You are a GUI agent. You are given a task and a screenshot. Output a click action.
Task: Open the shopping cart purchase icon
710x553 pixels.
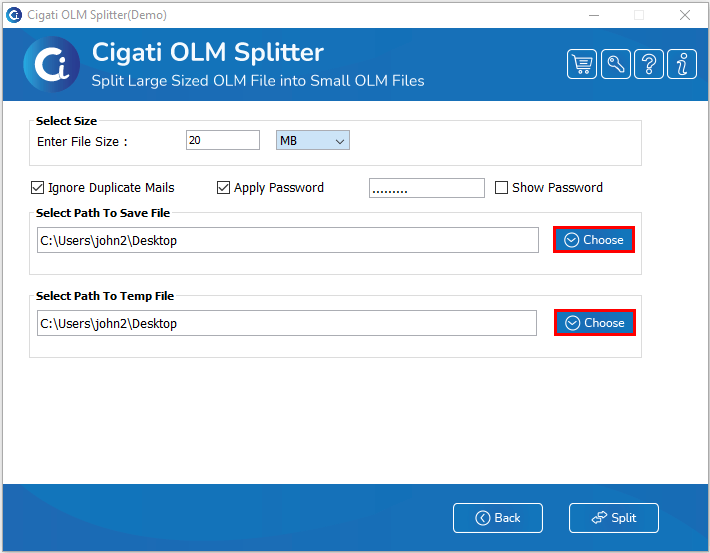click(581, 64)
